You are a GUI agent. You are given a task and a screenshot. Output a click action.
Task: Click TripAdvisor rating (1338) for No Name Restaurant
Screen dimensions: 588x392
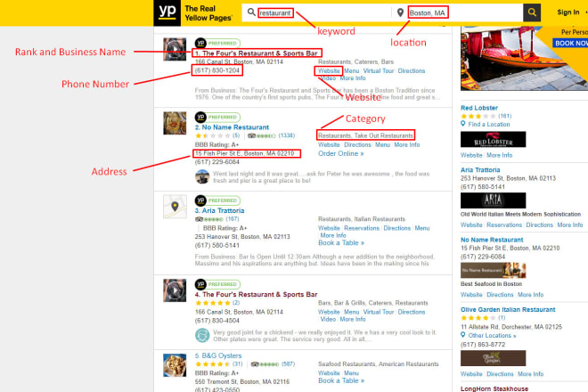coord(271,135)
